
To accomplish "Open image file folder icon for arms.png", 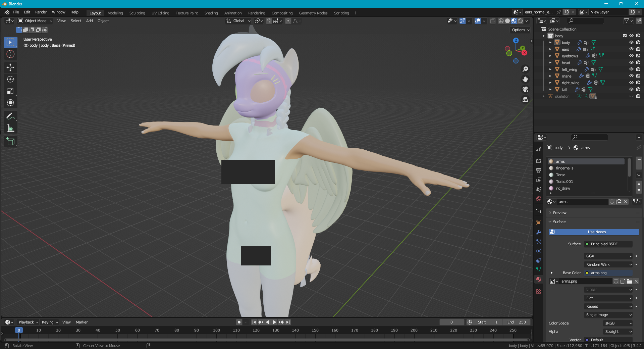I will (x=630, y=281).
